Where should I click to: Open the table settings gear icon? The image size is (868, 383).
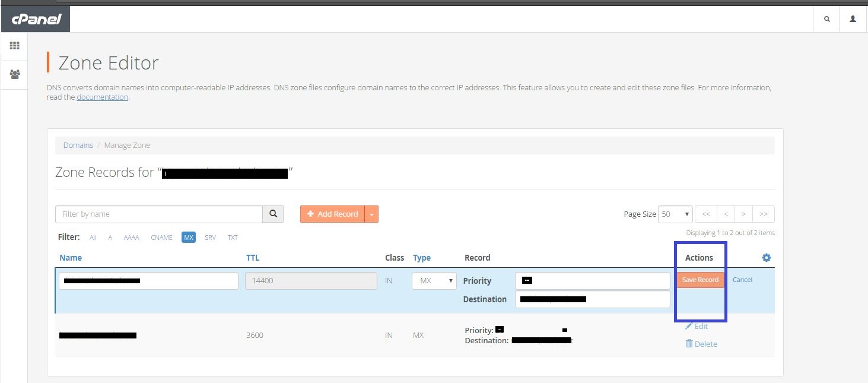click(766, 258)
